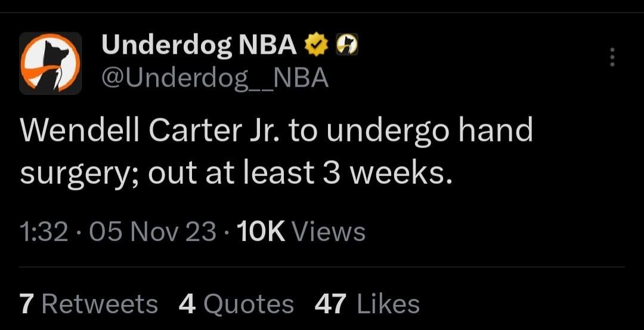Image resolution: width=644 pixels, height=330 pixels.
Task: Click the bold "10K" view count
Action: [261, 232]
